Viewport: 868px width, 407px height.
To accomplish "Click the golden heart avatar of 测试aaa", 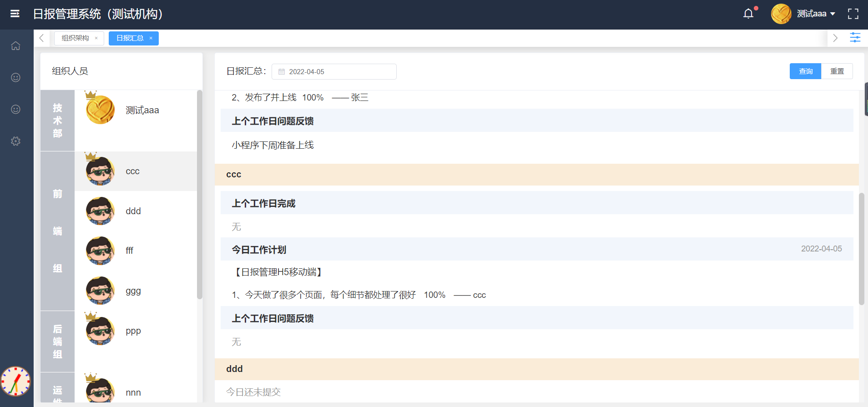I will (x=100, y=110).
